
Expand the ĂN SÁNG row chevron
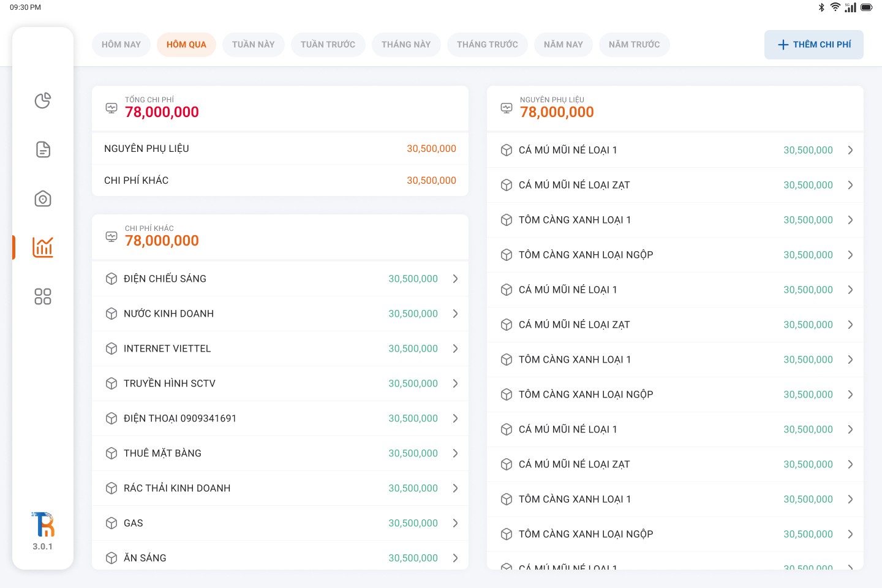pos(455,558)
